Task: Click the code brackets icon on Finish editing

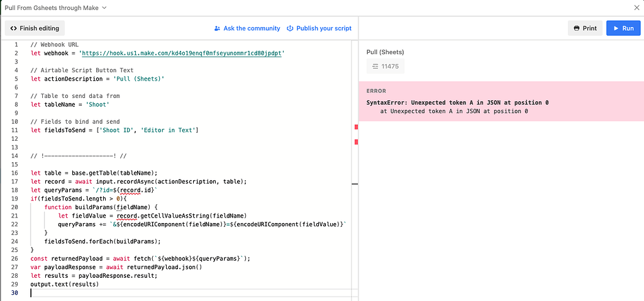Action: click(14, 28)
